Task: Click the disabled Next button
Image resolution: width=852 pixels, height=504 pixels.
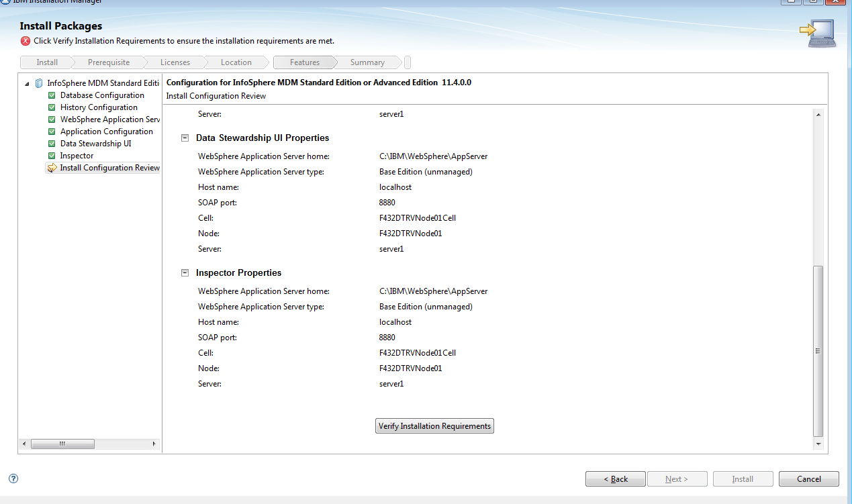Action: tap(677, 479)
